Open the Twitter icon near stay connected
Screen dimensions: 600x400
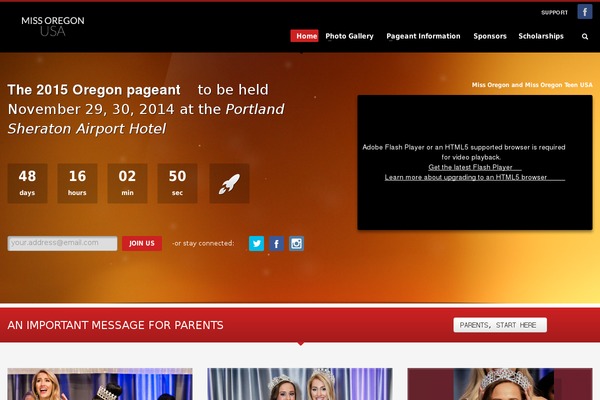(256, 243)
